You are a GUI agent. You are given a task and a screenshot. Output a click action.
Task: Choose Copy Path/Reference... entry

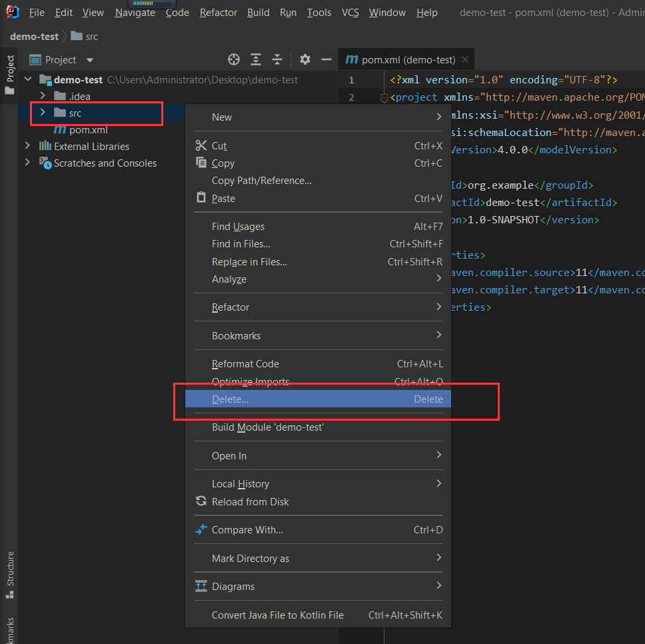(318, 181)
